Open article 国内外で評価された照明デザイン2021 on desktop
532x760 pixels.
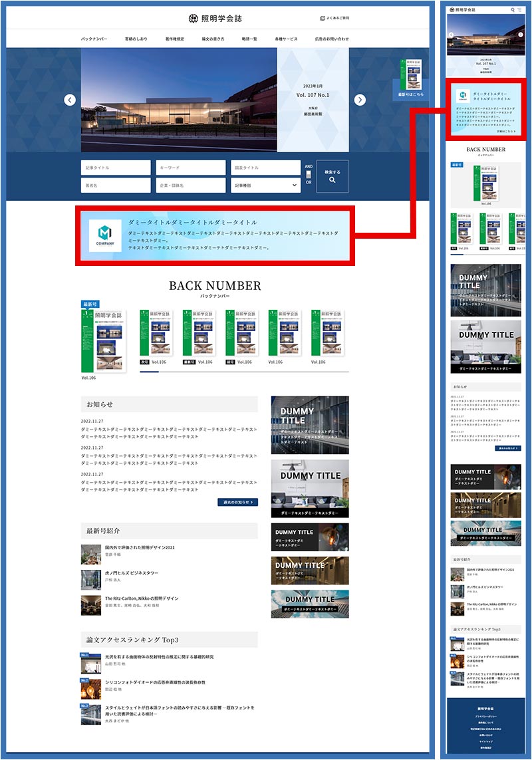[140, 548]
